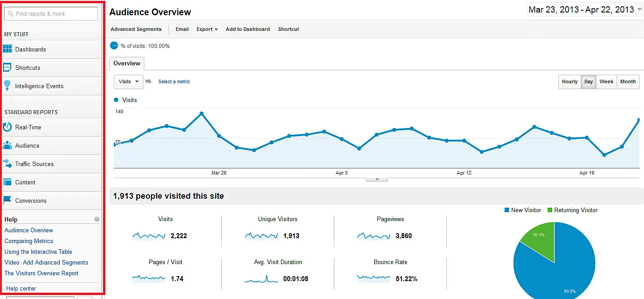Open the Export dropdown

coord(207,29)
